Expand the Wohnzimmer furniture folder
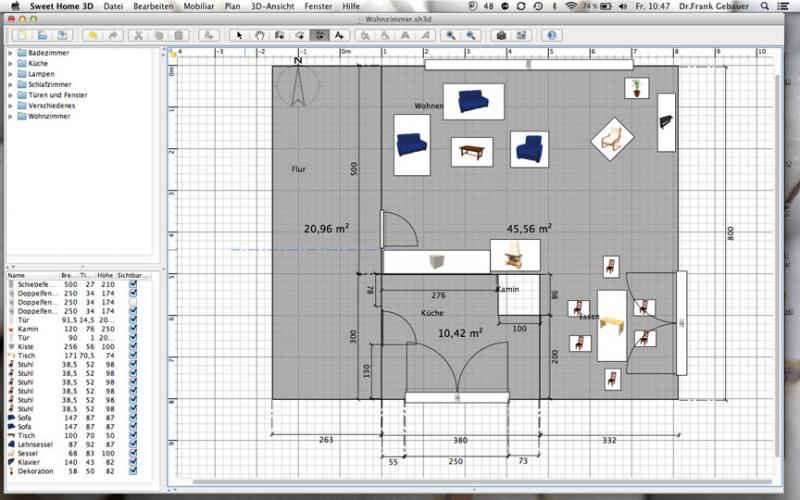 pos(11,116)
